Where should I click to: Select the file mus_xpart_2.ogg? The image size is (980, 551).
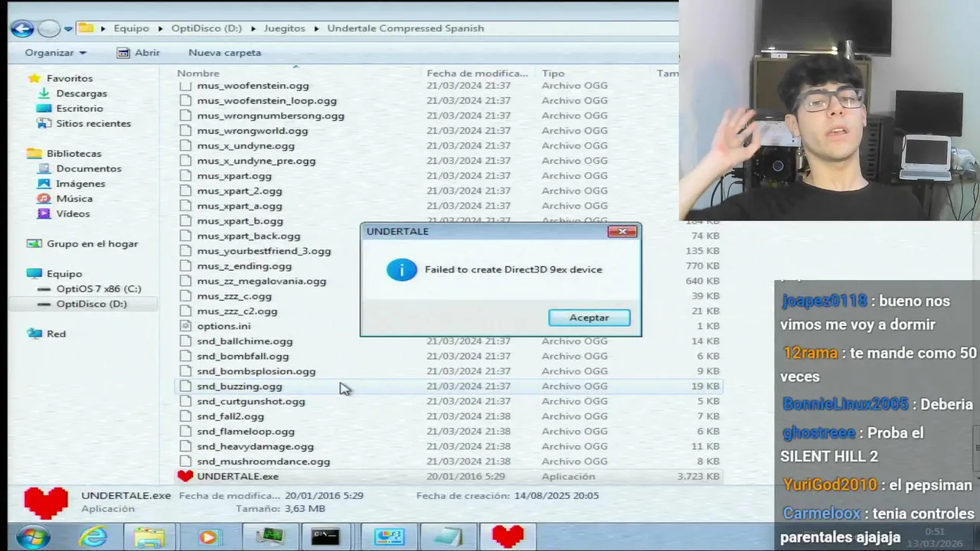click(239, 191)
